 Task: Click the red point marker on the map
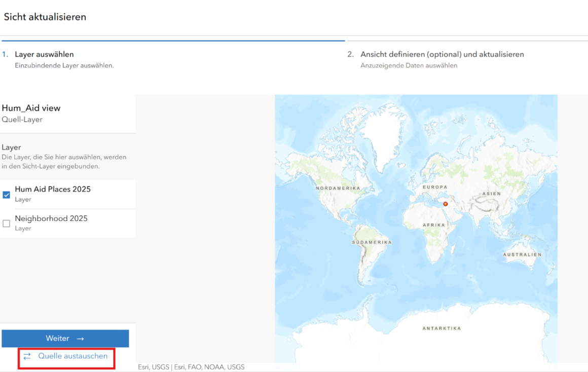(x=446, y=204)
